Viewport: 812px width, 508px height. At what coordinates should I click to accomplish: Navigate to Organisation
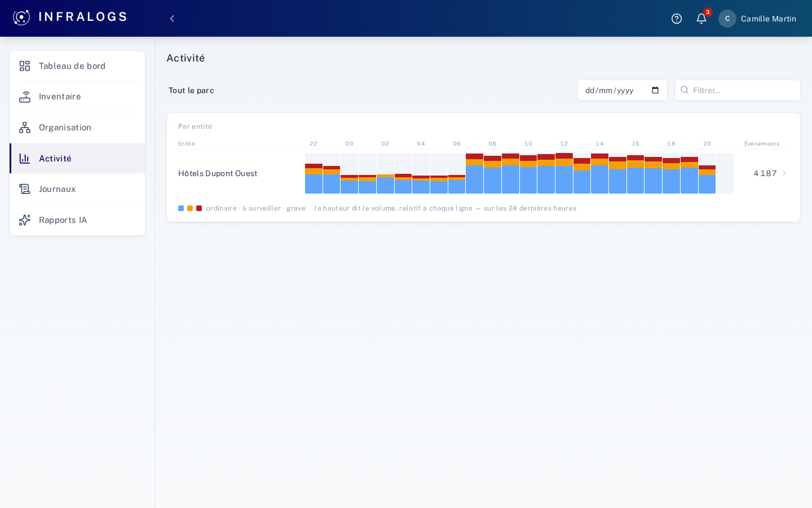point(77,128)
